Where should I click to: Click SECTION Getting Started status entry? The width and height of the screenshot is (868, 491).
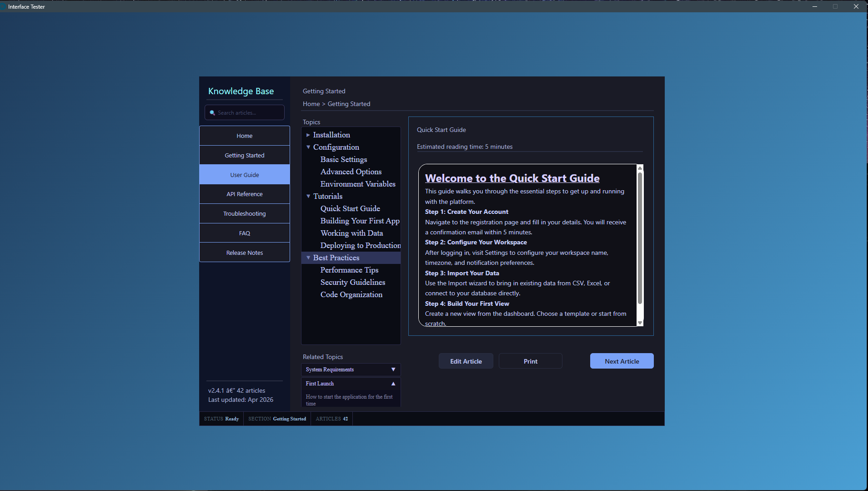click(x=277, y=419)
